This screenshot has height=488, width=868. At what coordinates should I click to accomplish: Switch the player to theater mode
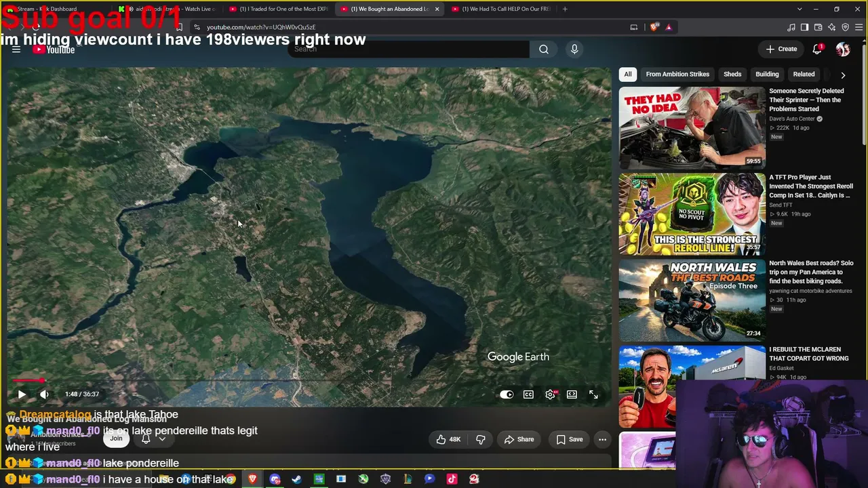(572, 394)
